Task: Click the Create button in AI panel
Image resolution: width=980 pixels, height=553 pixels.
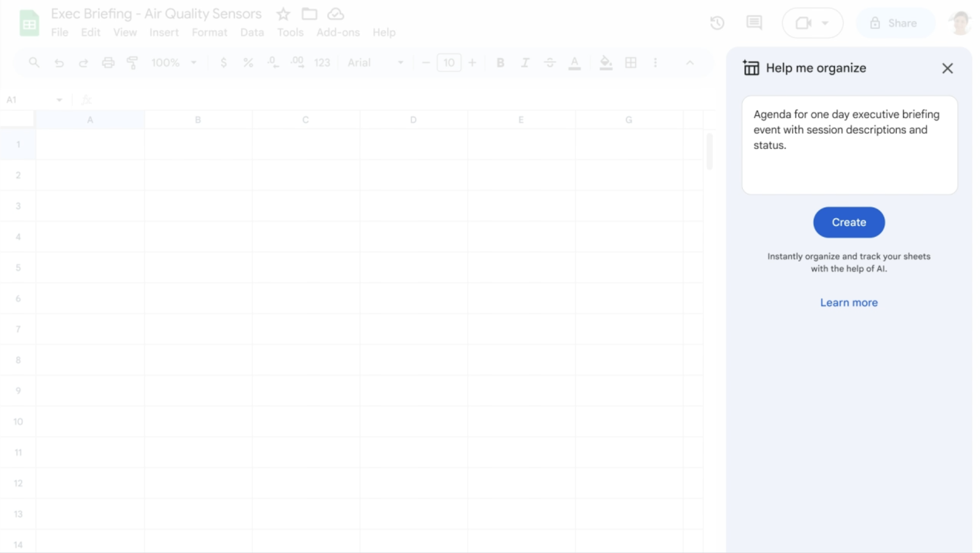Action: click(x=849, y=222)
